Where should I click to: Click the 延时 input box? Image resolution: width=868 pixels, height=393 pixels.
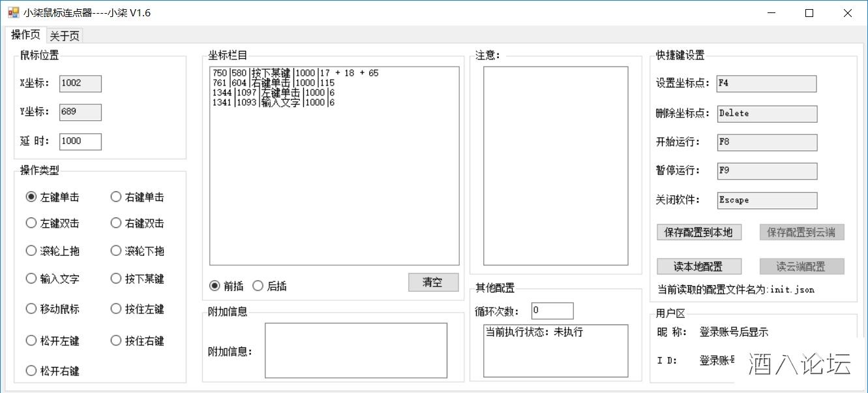point(80,141)
